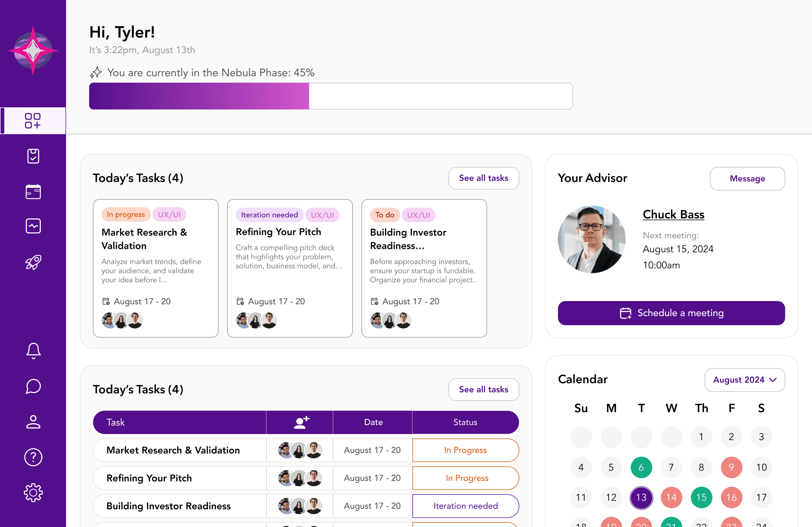The height and width of the screenshot is (527, 812).
Task: Select August 15 on the calendar
Action: click(x=701, y=497)
